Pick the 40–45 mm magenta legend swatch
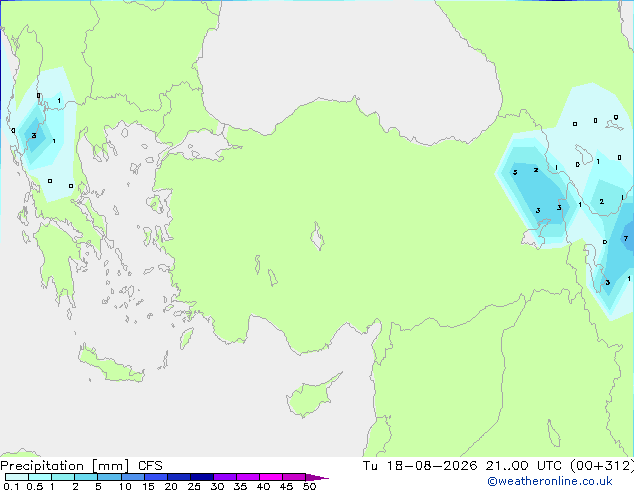Viewport: 634px width, 490px height. [271, 477]
